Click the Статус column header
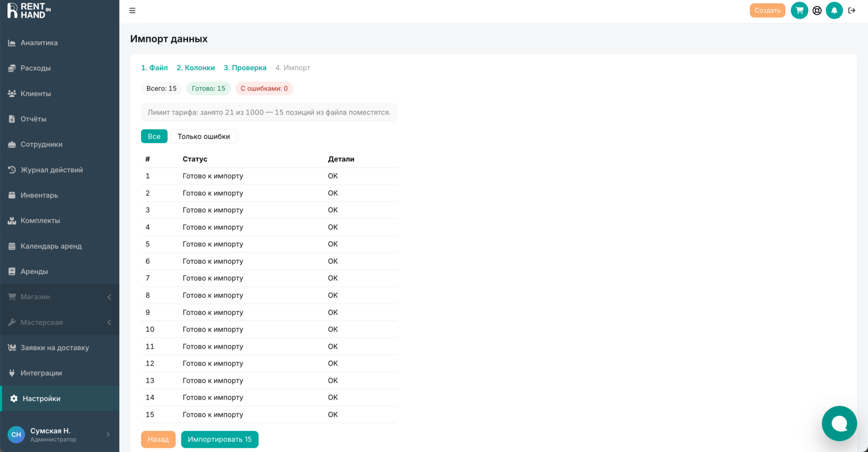This screenshot has width=868, height=452. click(195, 159)
